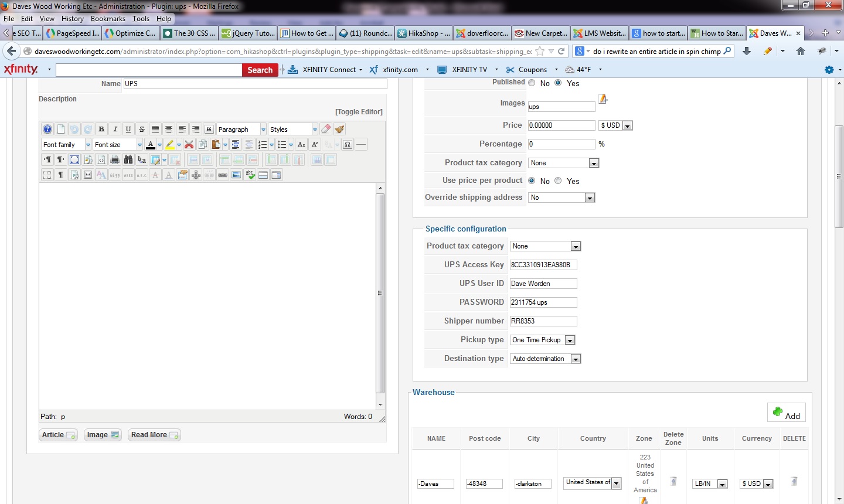Open the Destination type dropdown
The width and height of the screenshot is (844, 504).
coord(546,359)
